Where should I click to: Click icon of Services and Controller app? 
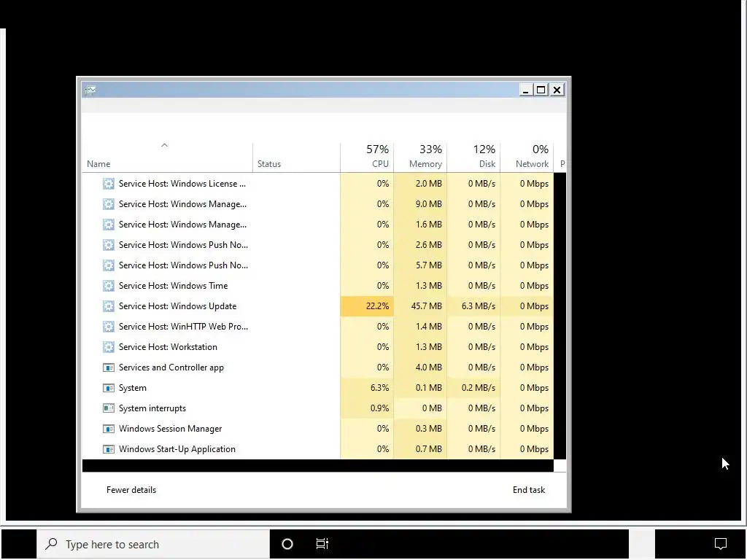[109, 367]
